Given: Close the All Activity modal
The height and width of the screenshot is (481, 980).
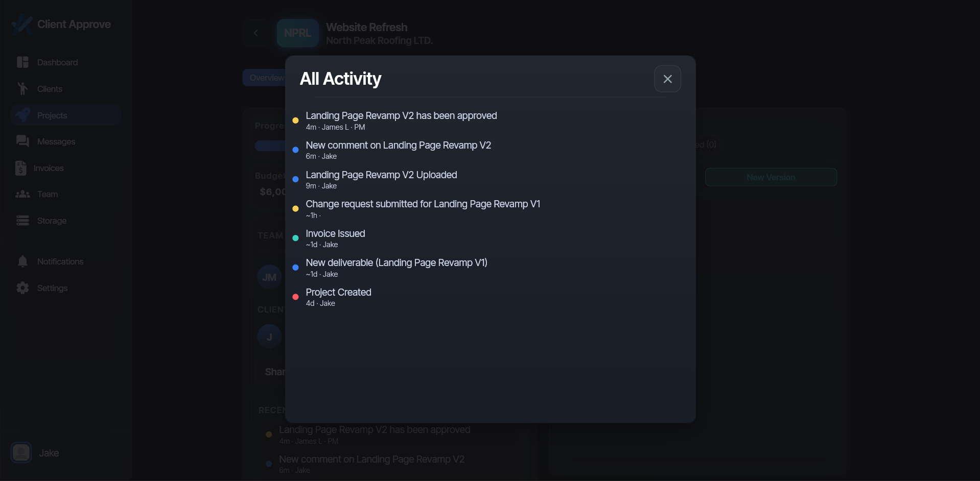Looking at the screenshot, I should 667,79.
